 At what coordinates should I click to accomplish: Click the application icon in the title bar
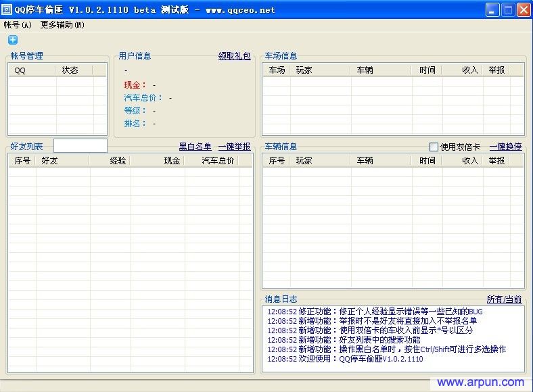(x=7, y=10)
